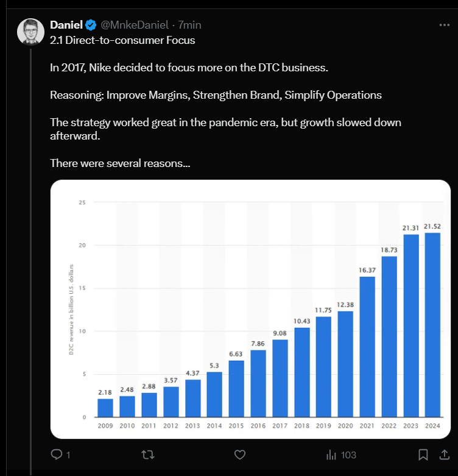458x476 pixels.
Task: Open the three-dot more options menu
Action: [445, 25]
